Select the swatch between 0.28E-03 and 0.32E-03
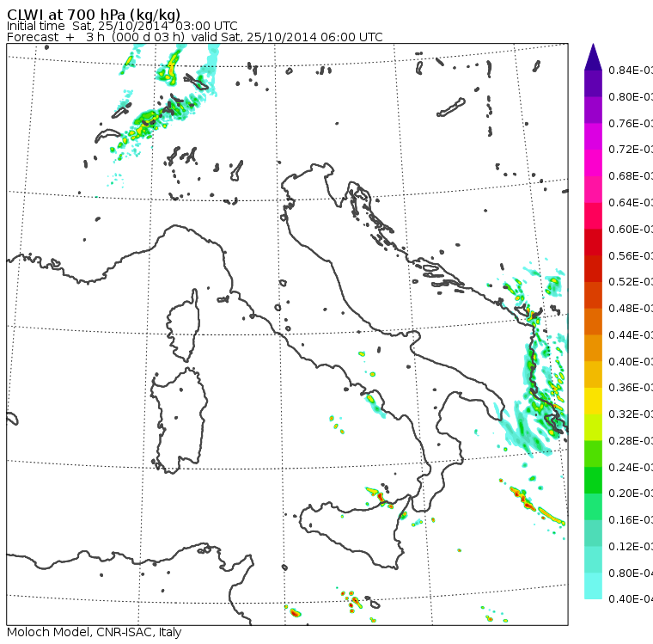The image size is (653, 644). pos(593,427)
